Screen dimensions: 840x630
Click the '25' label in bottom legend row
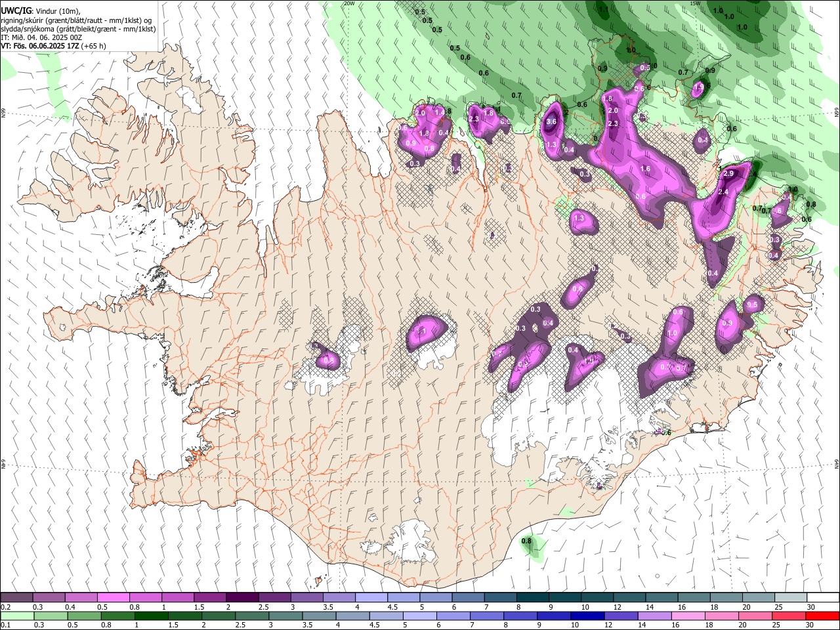tap(776, 625)
